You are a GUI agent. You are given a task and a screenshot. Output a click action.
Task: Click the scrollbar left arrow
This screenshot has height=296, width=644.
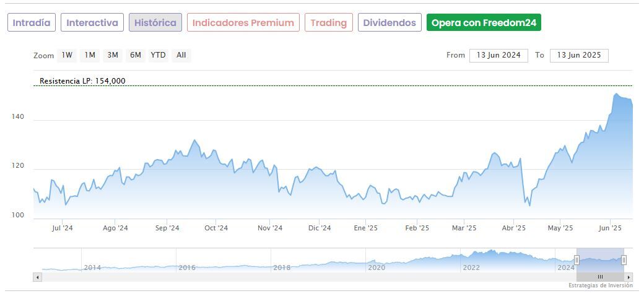pos(37,277)
